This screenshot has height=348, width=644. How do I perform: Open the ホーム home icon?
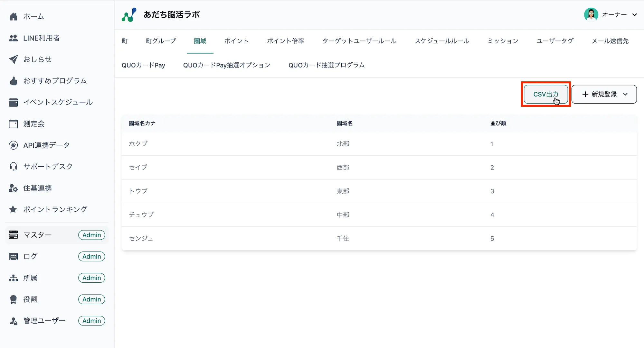pos(13,16)
